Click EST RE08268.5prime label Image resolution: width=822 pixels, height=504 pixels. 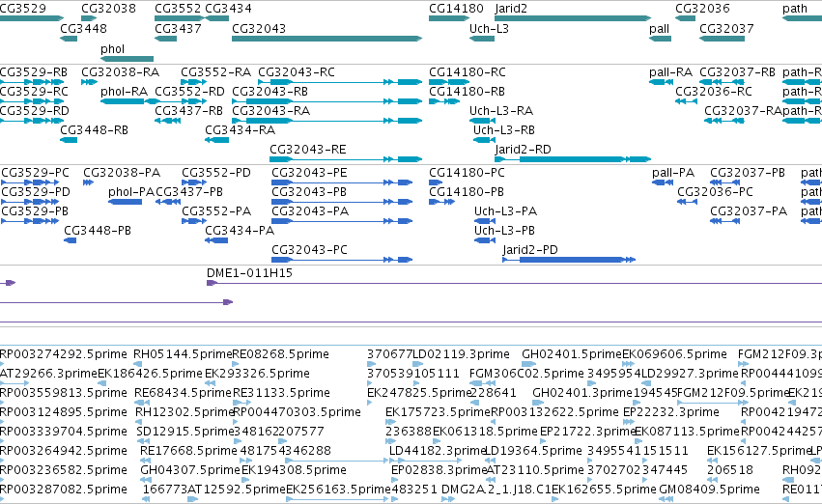(280, 354)
